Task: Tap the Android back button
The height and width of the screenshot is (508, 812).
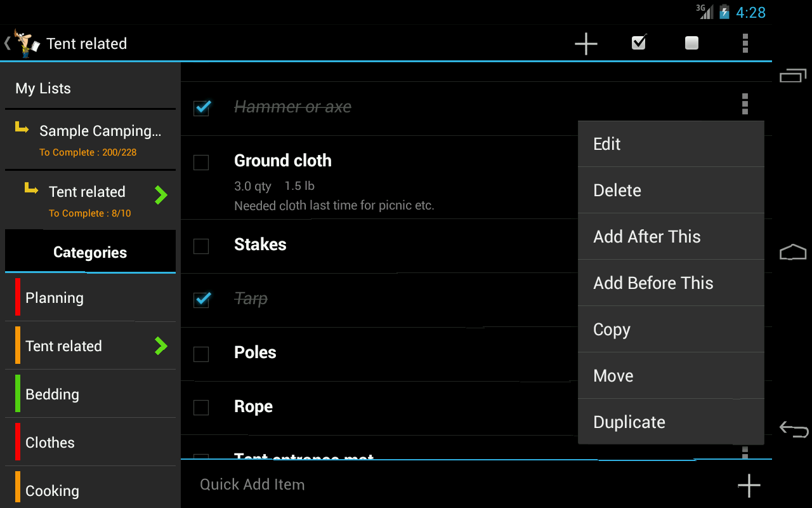Action: pyautogui.click(x=794, y=429)
